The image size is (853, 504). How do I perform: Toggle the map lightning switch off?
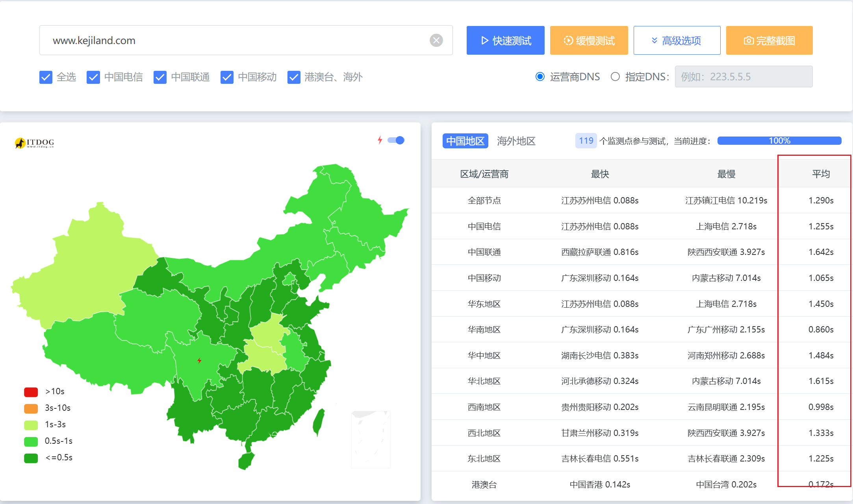coord(396,140)
